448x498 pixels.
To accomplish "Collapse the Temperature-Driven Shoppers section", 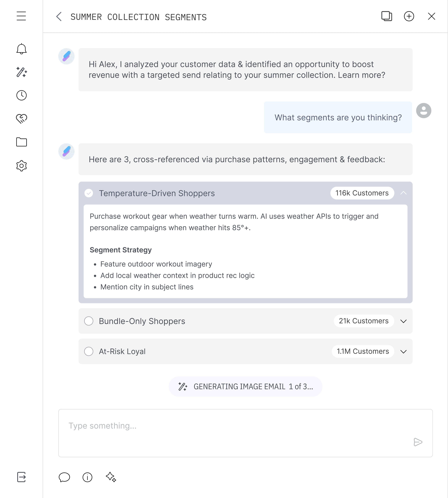I will coord(403,193).
